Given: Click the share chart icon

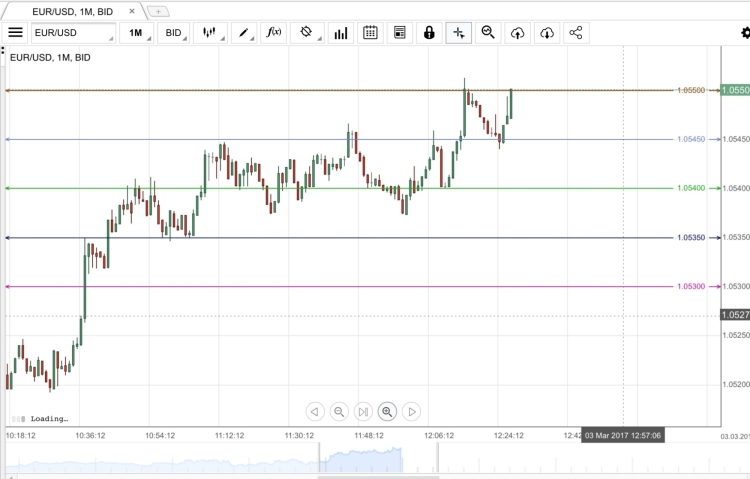Looking at the screenshot, I should pyautogui.click(x=576, y=33).
